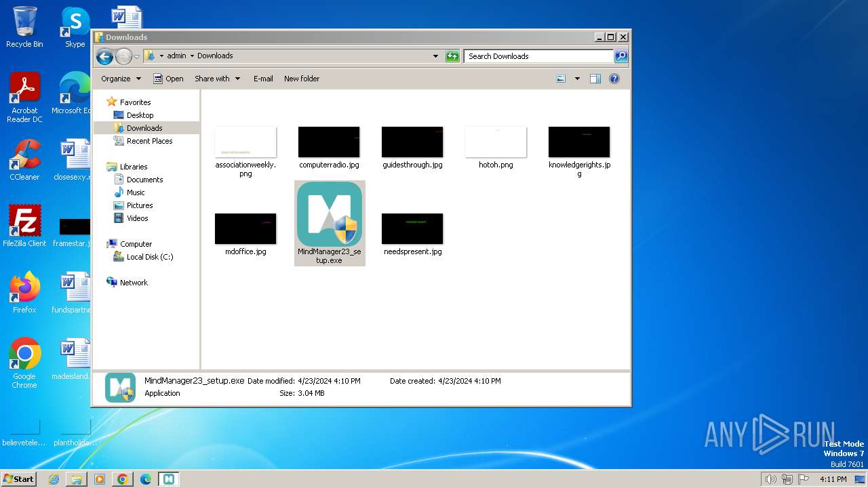Select Libraries in navigation pane
The image size is (868, 488).
click(134, 167)
